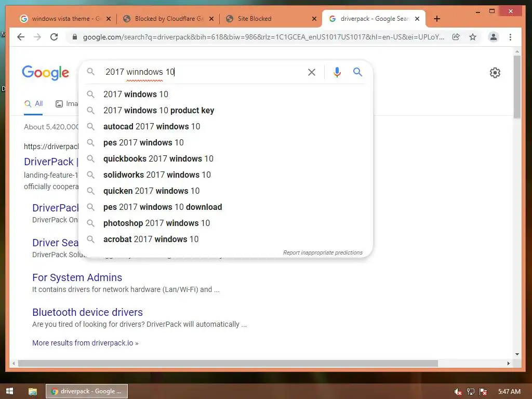532x399 pixels.
Task: Open the Images results tab
Action: 67,104
